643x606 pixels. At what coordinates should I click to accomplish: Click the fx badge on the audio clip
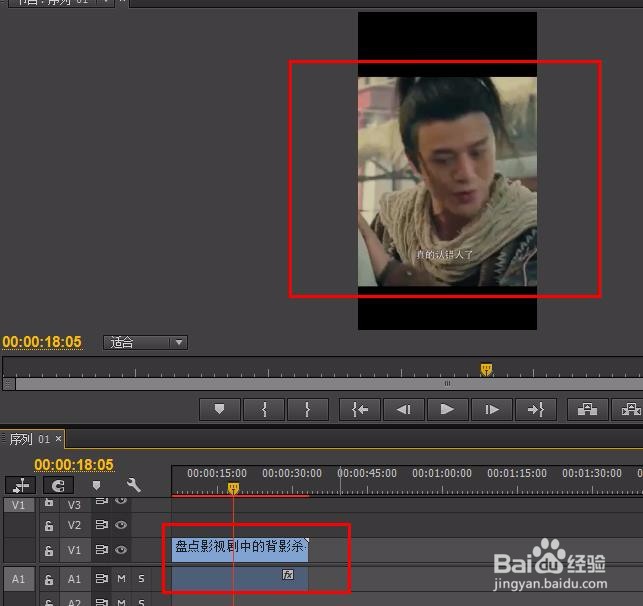[x=288, y=574]
